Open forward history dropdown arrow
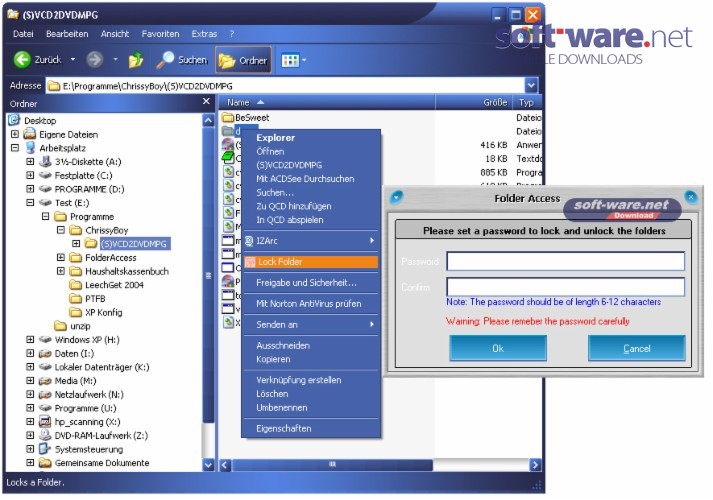Image resolution: width=713 pixels, height=500 pixels. [x=115, y=60]
